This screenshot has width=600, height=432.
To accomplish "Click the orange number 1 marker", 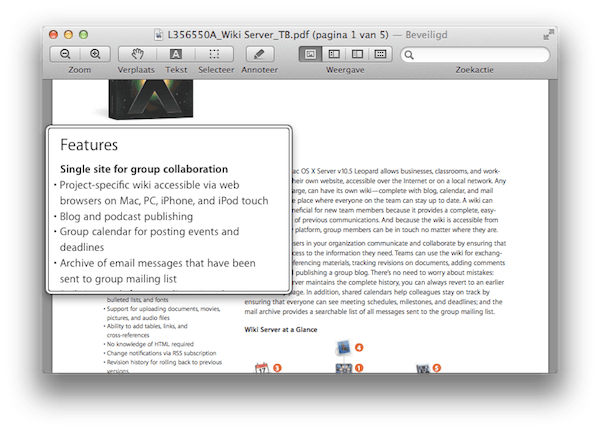I will click(359, 368).
